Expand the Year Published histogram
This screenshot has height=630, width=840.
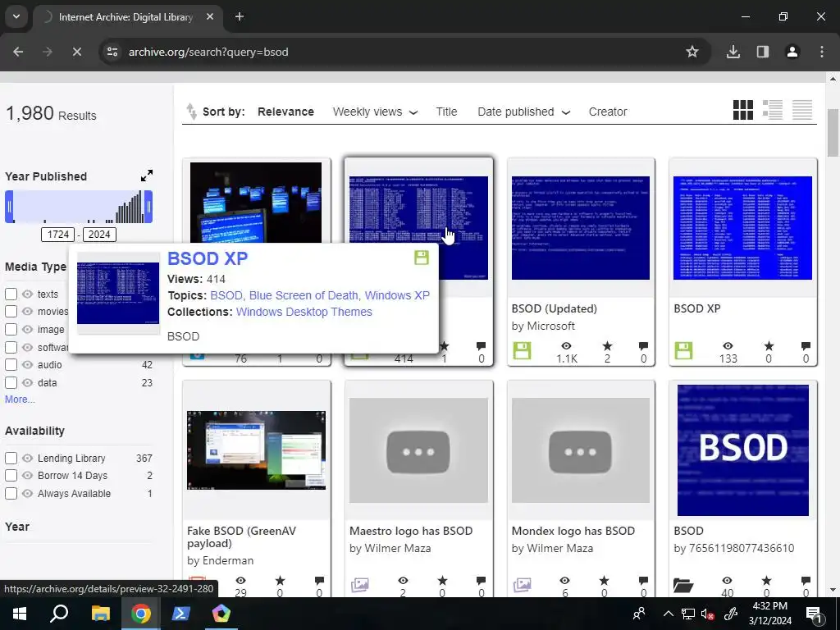click(x=146, y=176)
